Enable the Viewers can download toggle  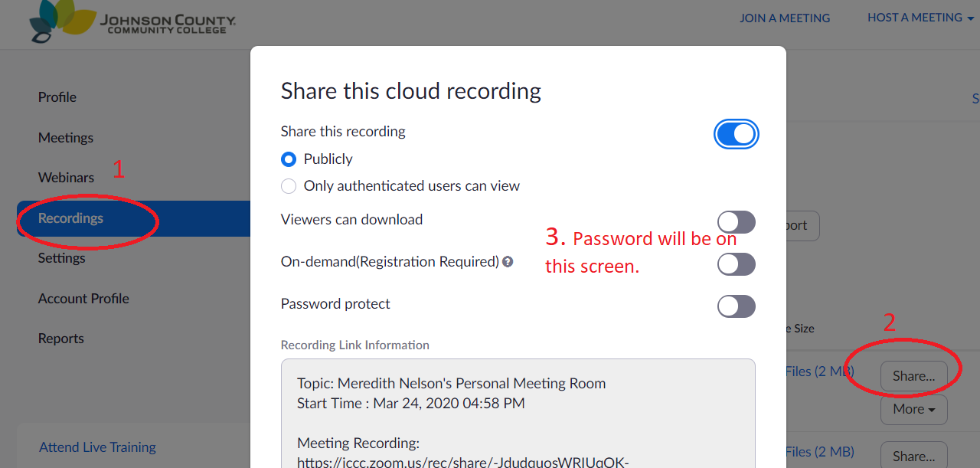pos(736,221)
